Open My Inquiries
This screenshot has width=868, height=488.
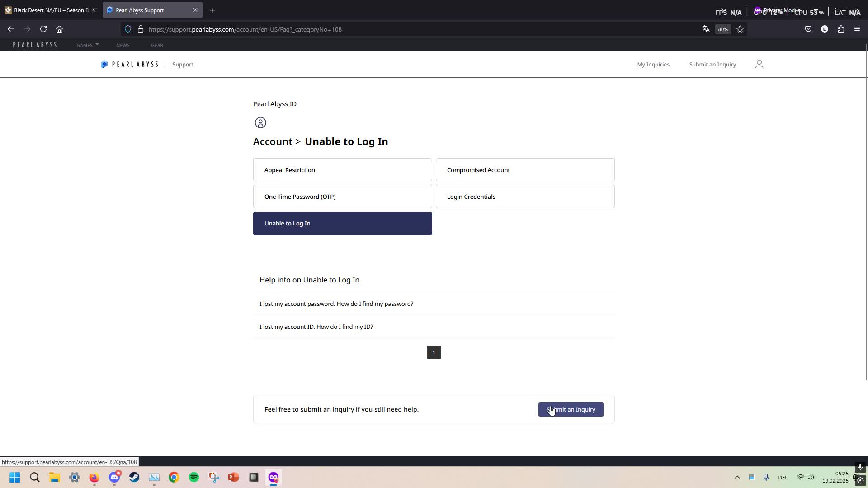[653, 64]
